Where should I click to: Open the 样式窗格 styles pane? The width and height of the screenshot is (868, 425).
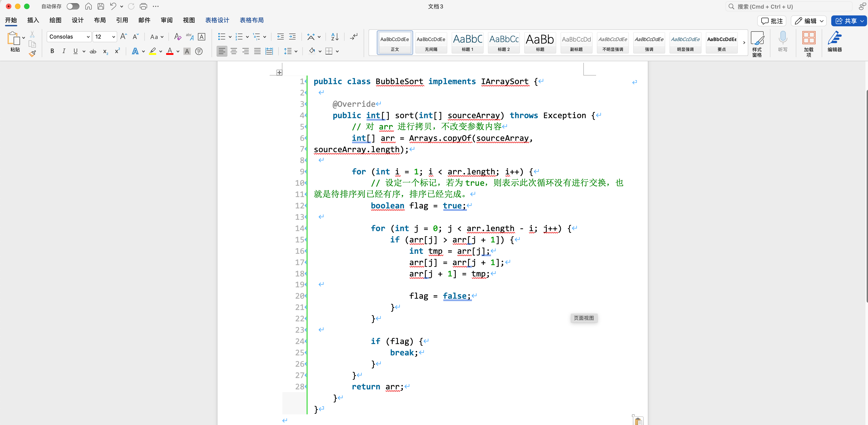tap(757, 44)
